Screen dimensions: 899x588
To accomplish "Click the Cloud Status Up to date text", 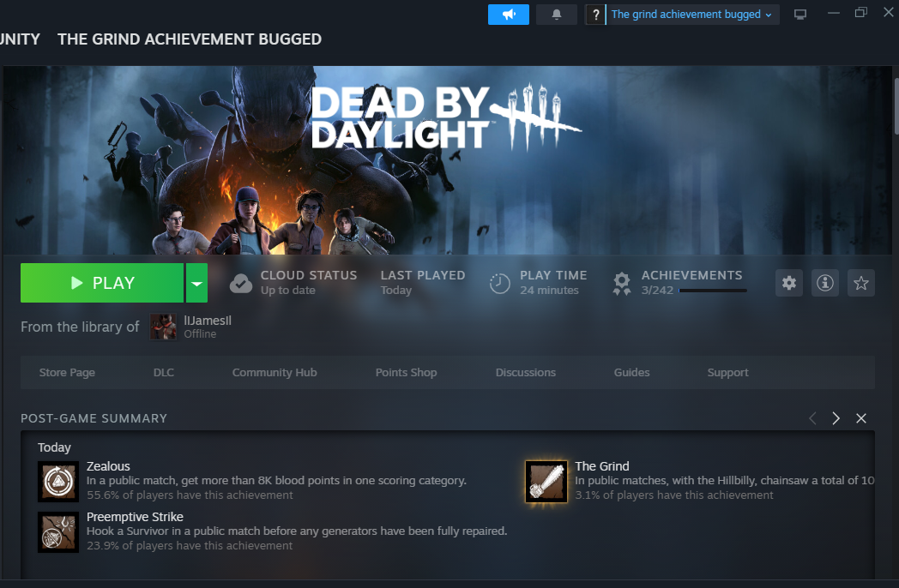I will [x=309, y=283].
